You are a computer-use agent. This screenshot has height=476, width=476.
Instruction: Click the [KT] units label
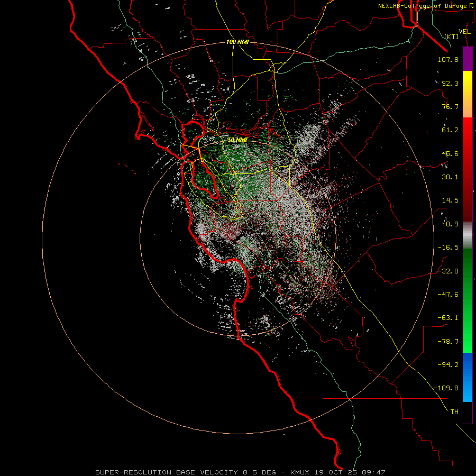[x=452, y=37]
